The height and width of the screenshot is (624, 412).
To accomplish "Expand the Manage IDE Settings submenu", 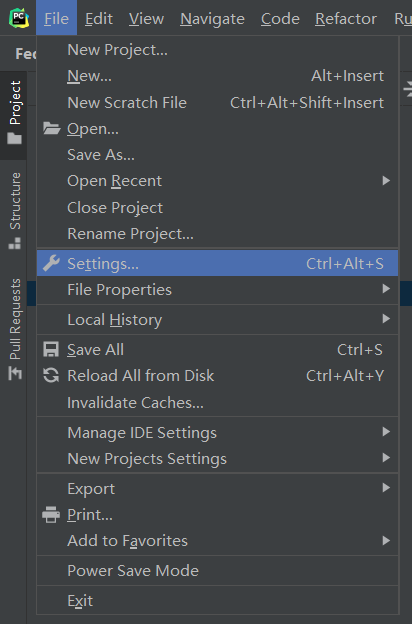I will pyautogui.click(x=218, y=433).
